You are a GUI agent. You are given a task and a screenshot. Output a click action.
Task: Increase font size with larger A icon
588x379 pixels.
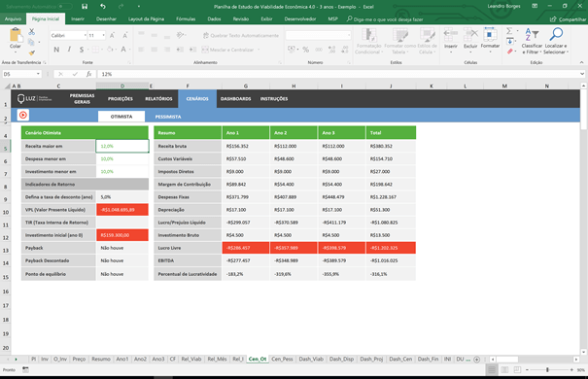coord(112,35)
